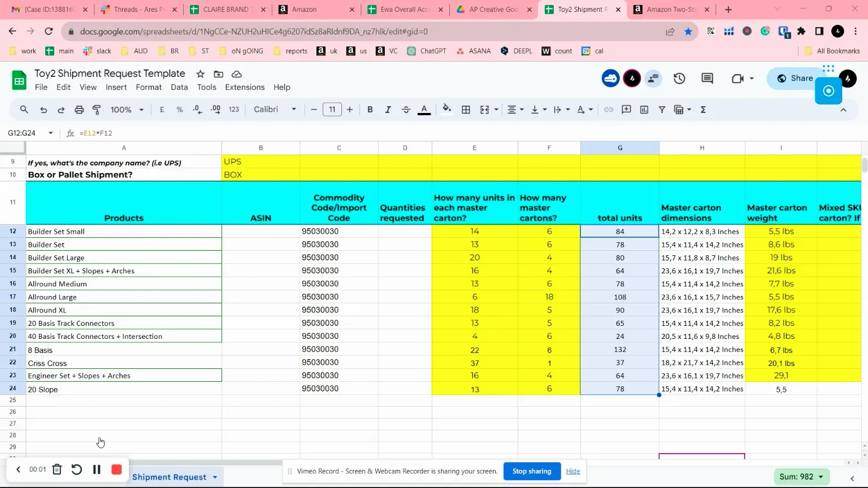Open the Extensions menu
868x488 pixels.
click(x=244, y=87)
